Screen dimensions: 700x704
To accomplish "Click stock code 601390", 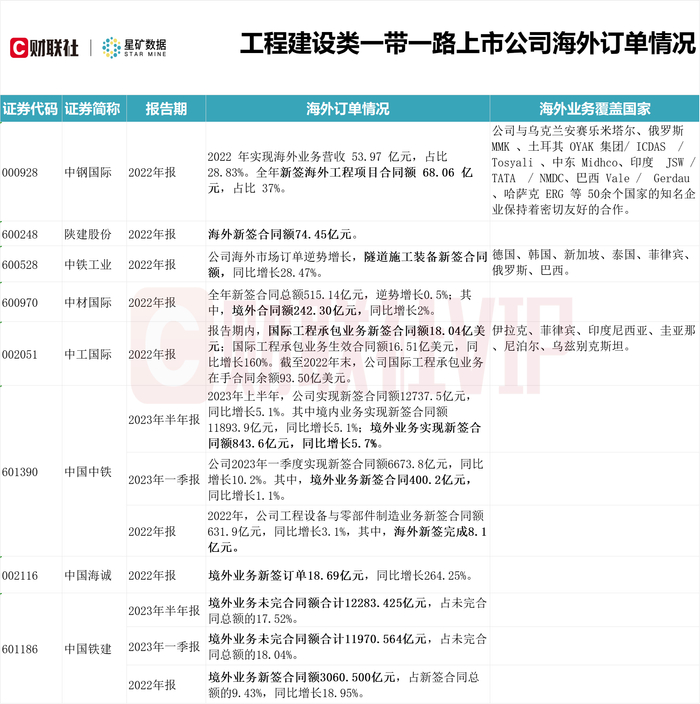I will click(x=20, y=472).
